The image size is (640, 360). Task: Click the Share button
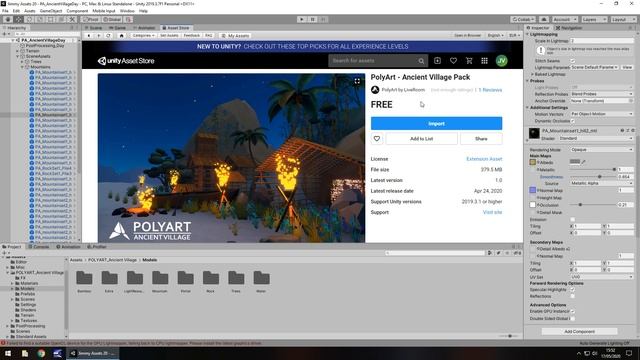[x=481, y=139]
